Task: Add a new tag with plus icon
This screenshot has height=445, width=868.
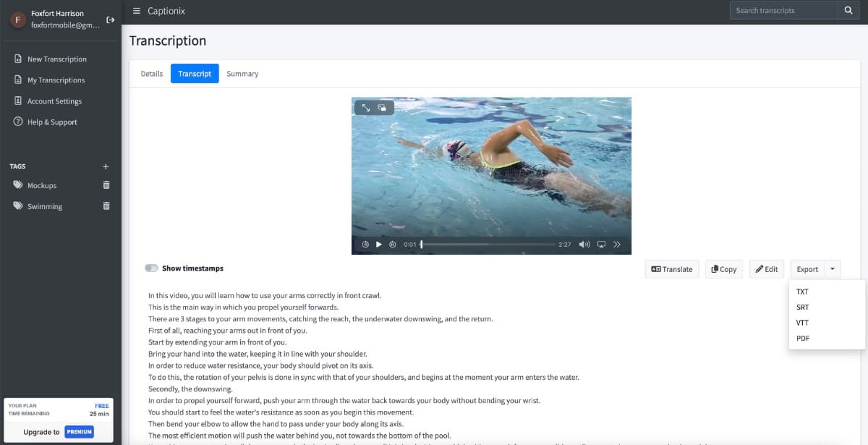Action: tap(106, 166)
